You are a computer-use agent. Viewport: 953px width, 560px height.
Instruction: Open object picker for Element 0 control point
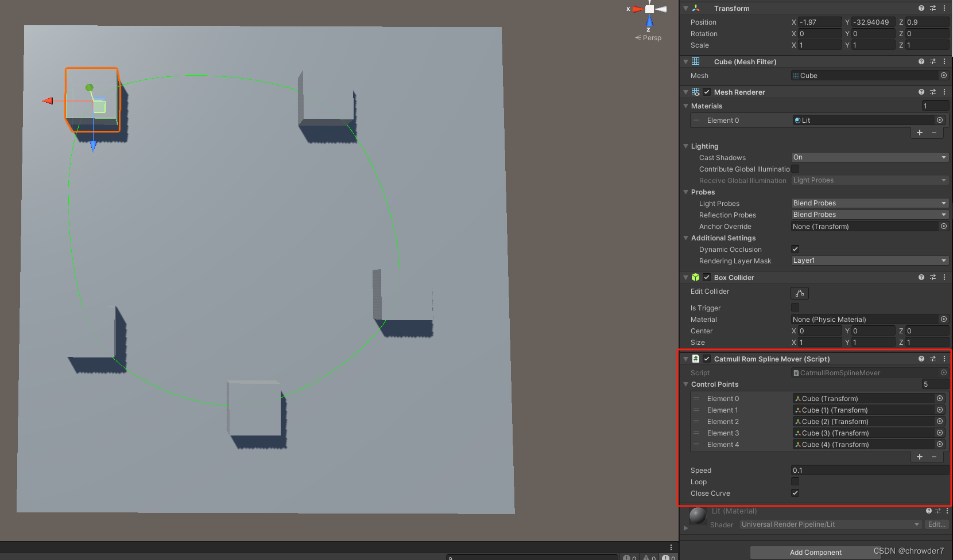tap(940, 398)
